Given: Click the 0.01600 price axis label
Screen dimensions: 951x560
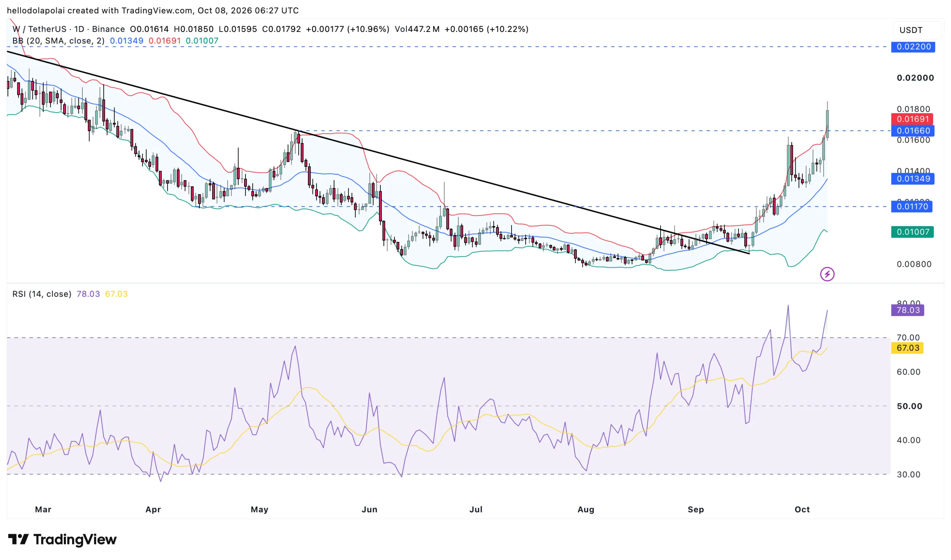Looking at the screenshot, I should pos(913,140).
